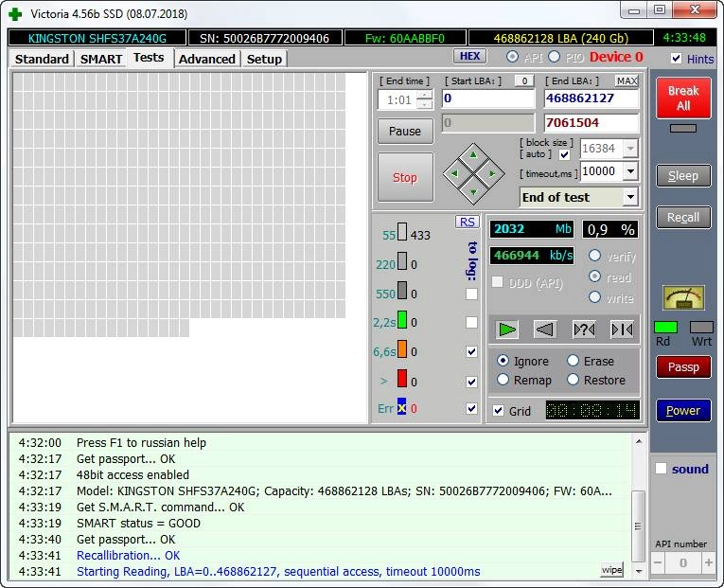Switch to the Standard tab
724x588 pixels.
point(42,59)
